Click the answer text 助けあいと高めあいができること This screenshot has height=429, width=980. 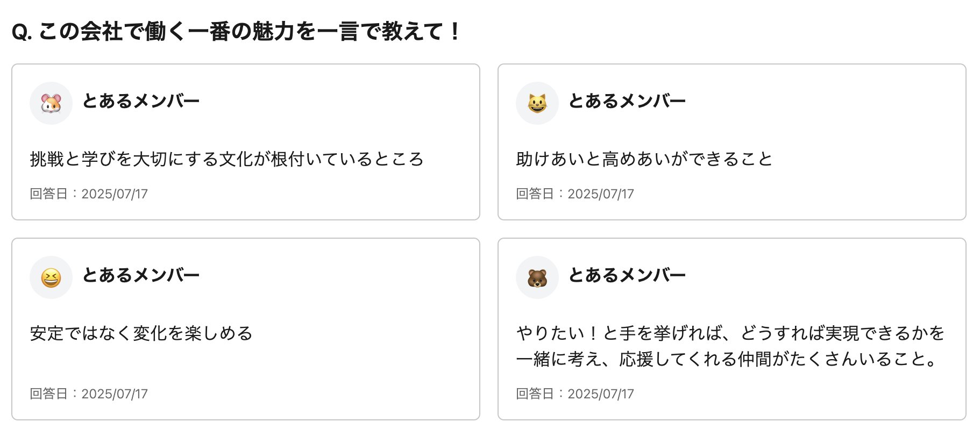pos(644,159)
